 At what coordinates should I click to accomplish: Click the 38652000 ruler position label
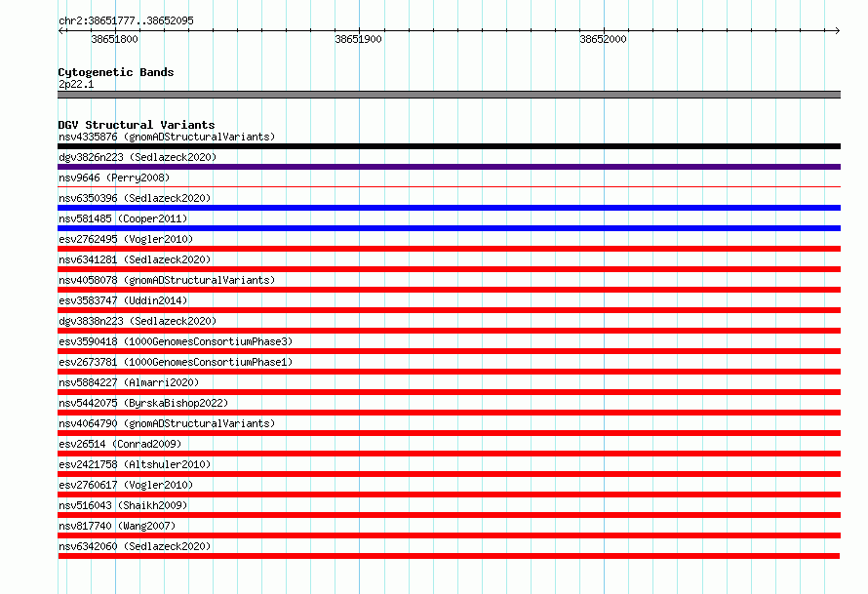coord(603,39)
